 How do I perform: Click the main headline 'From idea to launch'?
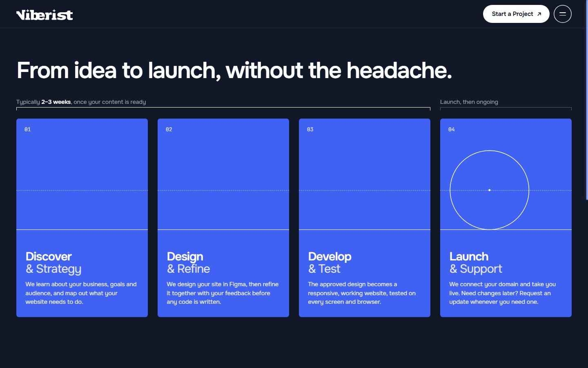[234, 70]
